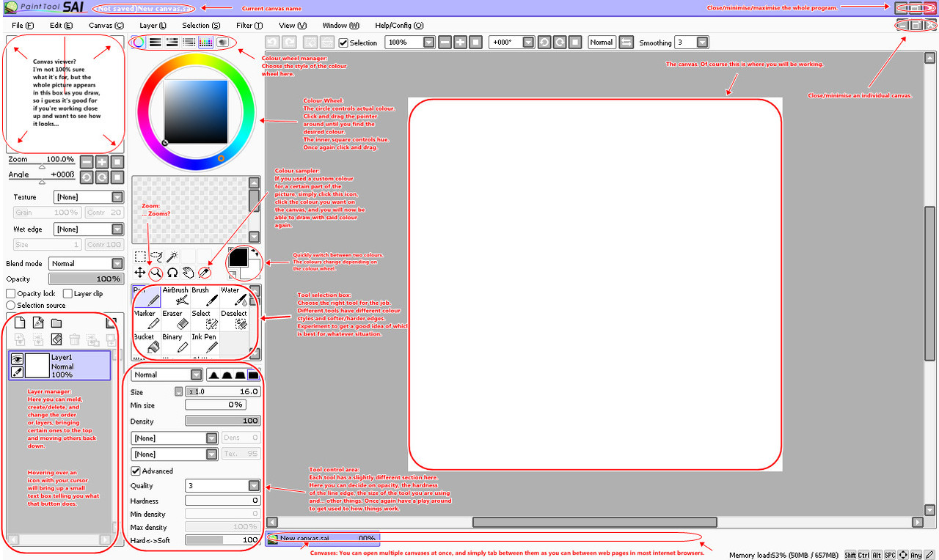Image resolution: width=939 pixels, height=560 pixels.
Task: Click the layer Opacity slider
Action: point(86,279)
